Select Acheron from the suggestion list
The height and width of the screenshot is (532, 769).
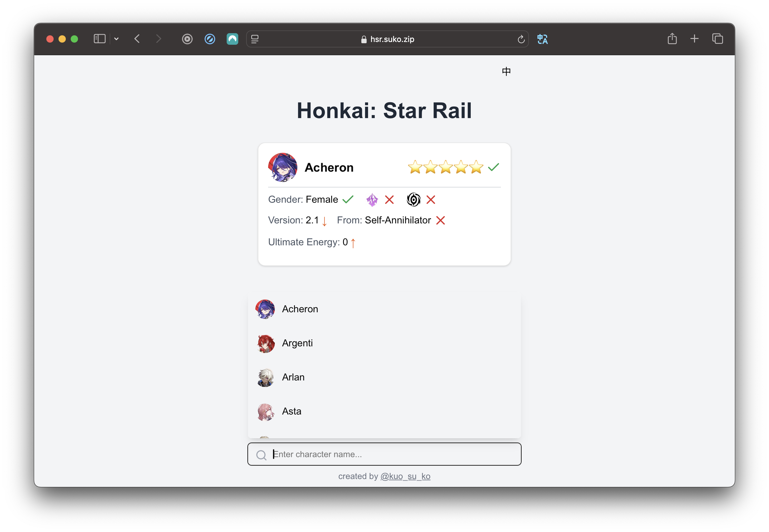coord(299,309)
